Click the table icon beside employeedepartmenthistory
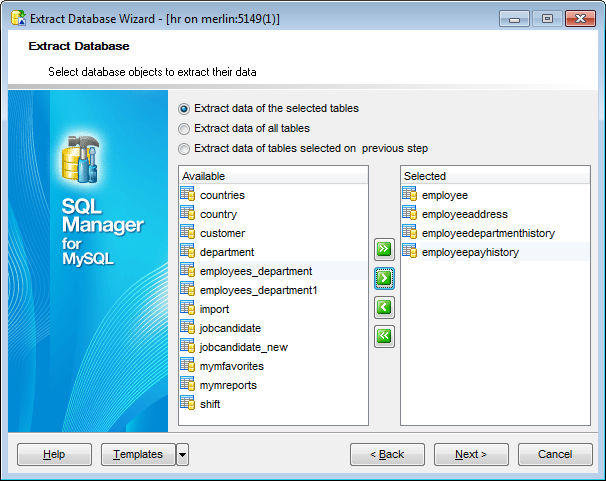This screenshot has height=481, width=606. click(410, 232)
